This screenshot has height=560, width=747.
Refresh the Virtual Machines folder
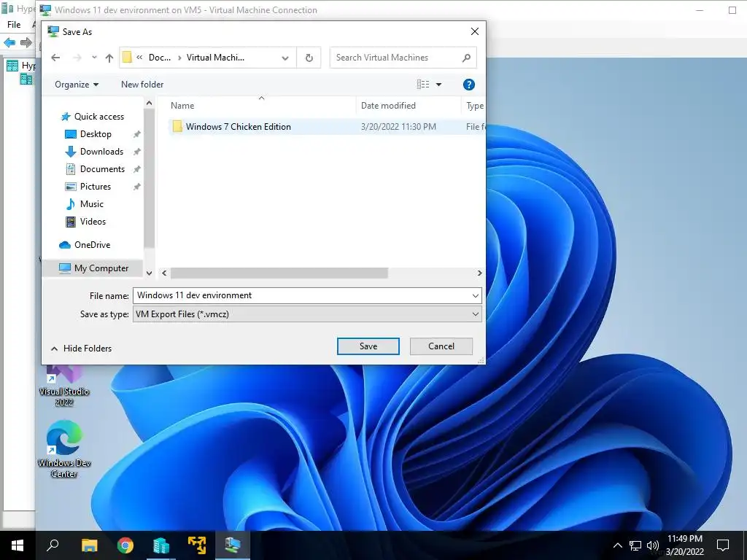309,58
